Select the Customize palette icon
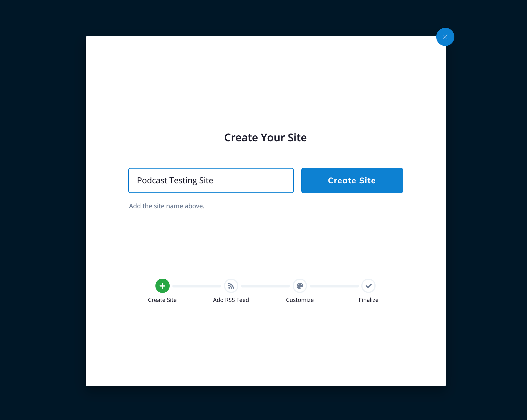Image resolution: width=527 pixels, height=420 pixels. click(300, 286)
